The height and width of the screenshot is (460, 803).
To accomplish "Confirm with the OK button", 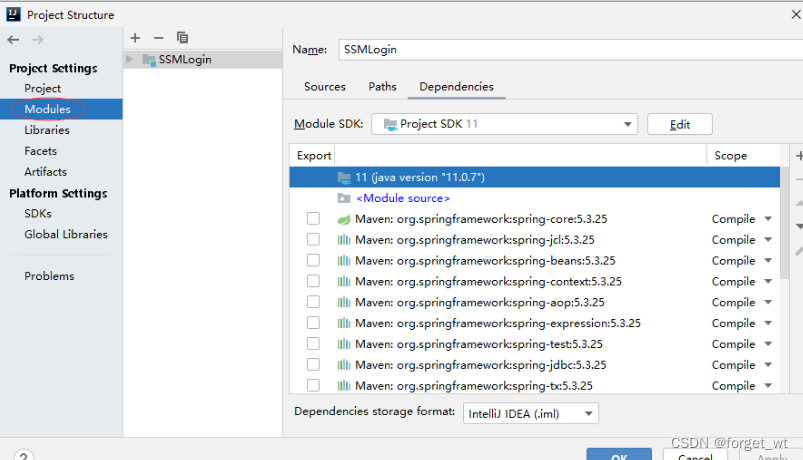I will coord(619,455).
